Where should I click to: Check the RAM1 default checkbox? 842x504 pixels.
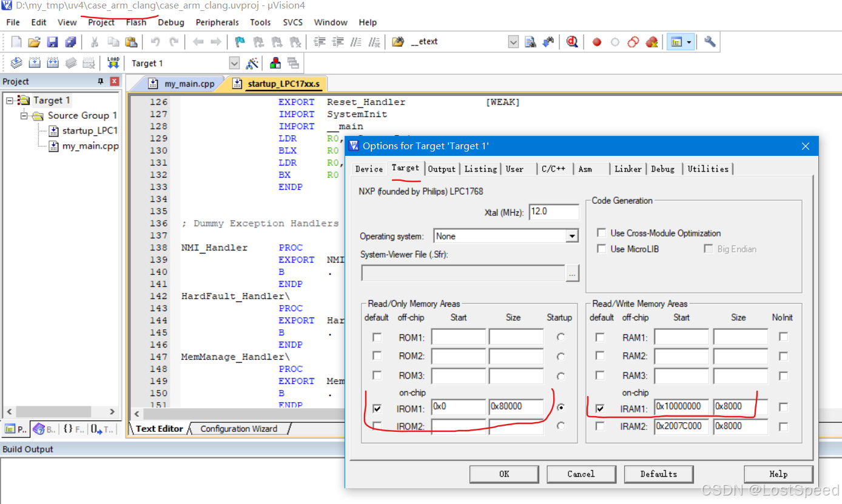click(600, 337)
